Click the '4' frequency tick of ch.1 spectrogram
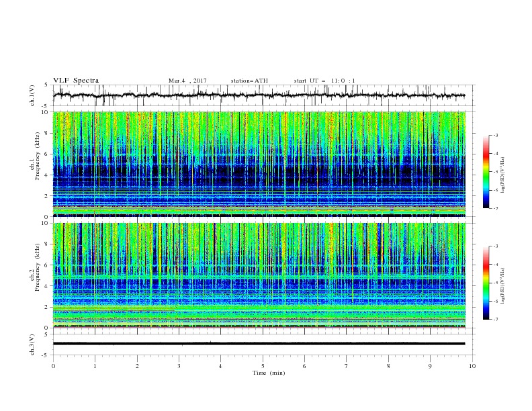Viewport: 532px width, 411px height. 47,175
